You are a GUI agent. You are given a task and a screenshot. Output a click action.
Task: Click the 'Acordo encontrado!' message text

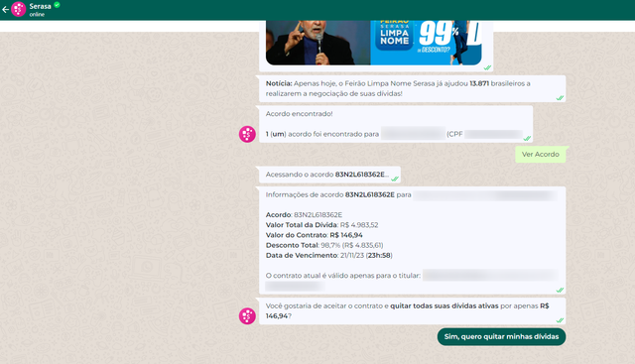coord(300,114)
